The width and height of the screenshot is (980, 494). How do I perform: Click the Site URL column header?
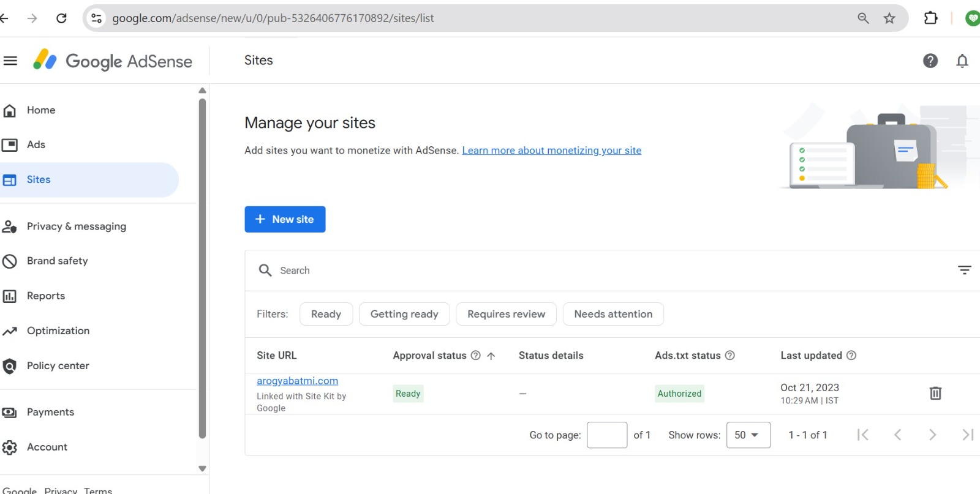pos(276,356)
